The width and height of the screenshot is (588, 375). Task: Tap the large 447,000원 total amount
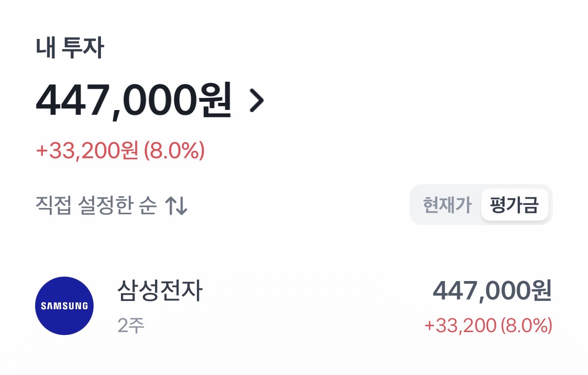[133, 101]
